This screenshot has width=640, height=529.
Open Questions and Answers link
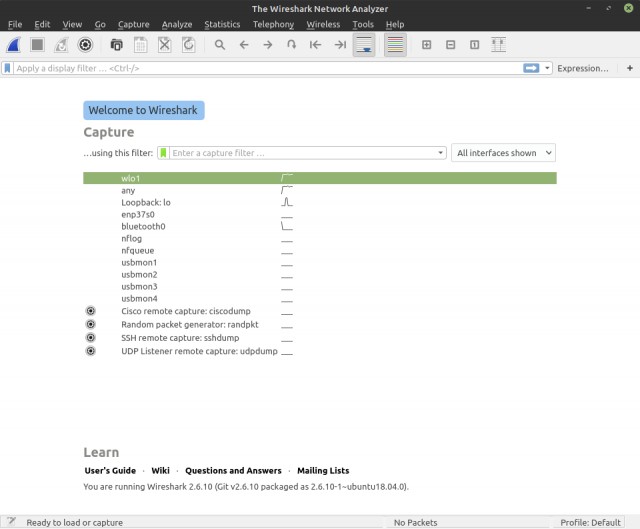pyautogui.click(x=233, y=471)
